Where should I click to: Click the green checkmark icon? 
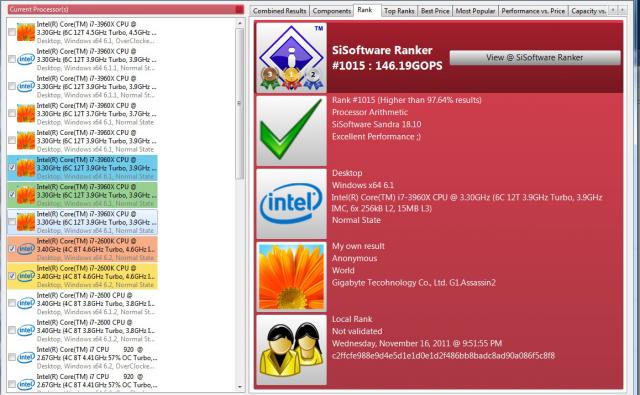tap(291, 131)
